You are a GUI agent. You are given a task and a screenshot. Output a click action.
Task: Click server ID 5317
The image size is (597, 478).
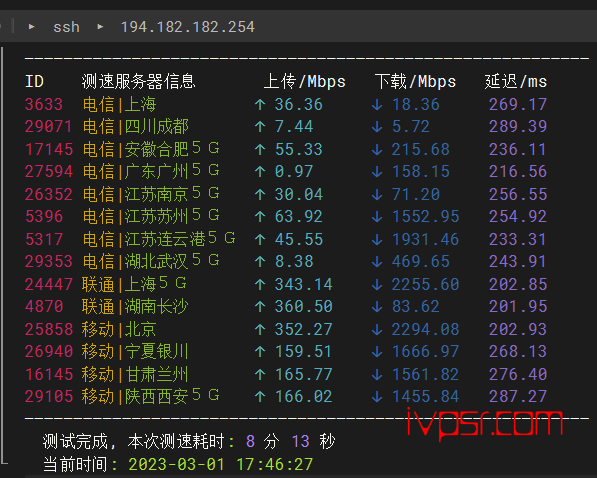44,239
